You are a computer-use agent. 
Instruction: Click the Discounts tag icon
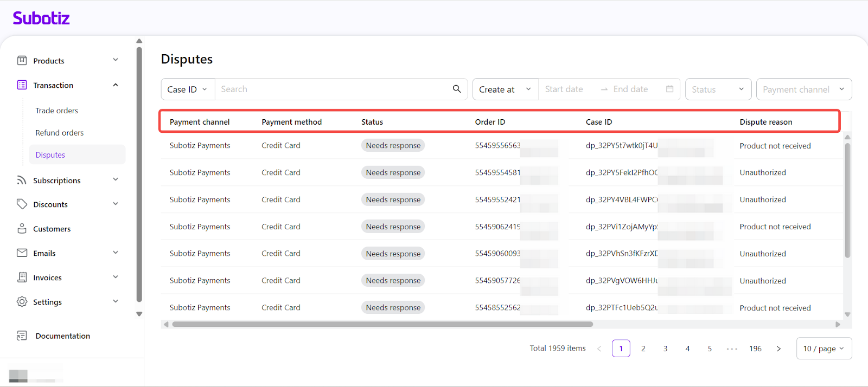pos(22,204)
